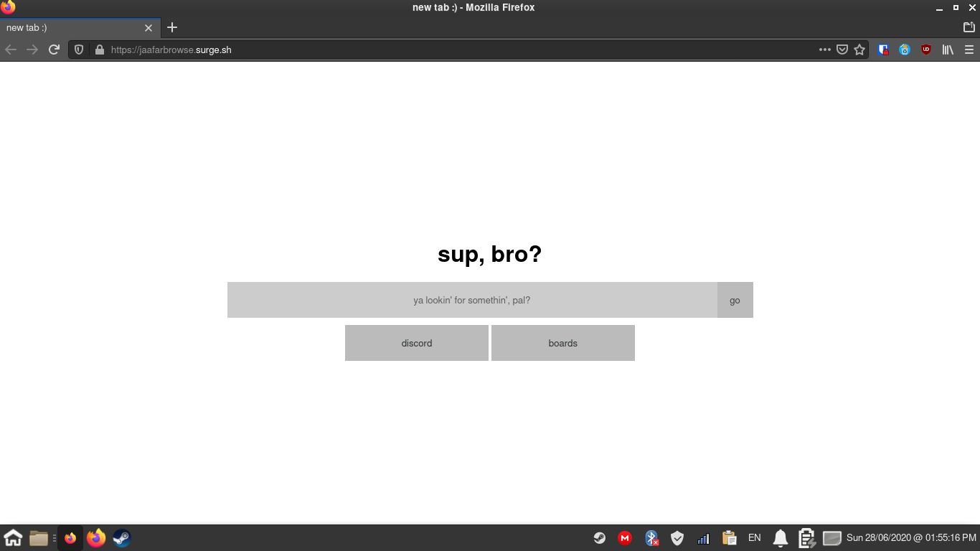Viewport: 980px width, 551px height.
Task: Save the page to Pocket
Action: (842, 50)
